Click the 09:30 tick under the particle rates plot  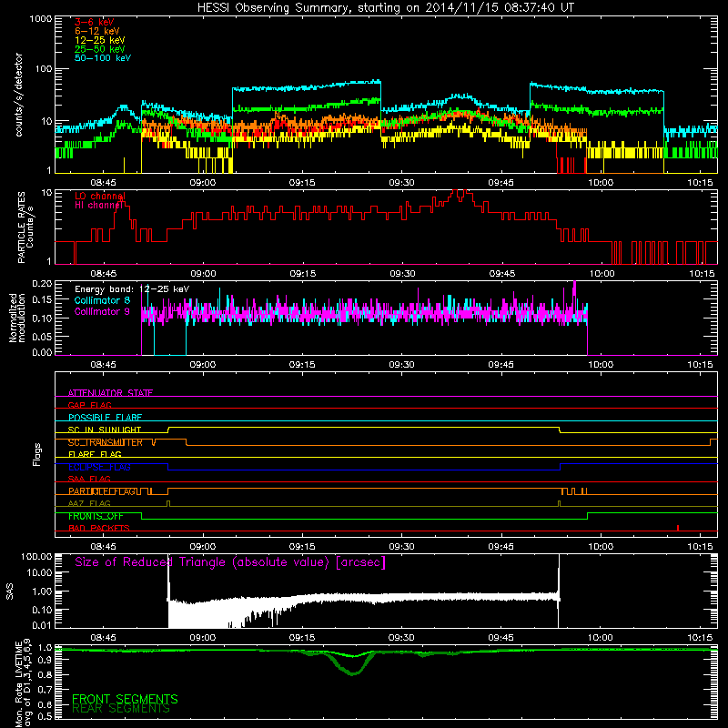pyautogui.click(x=402, y=274)
